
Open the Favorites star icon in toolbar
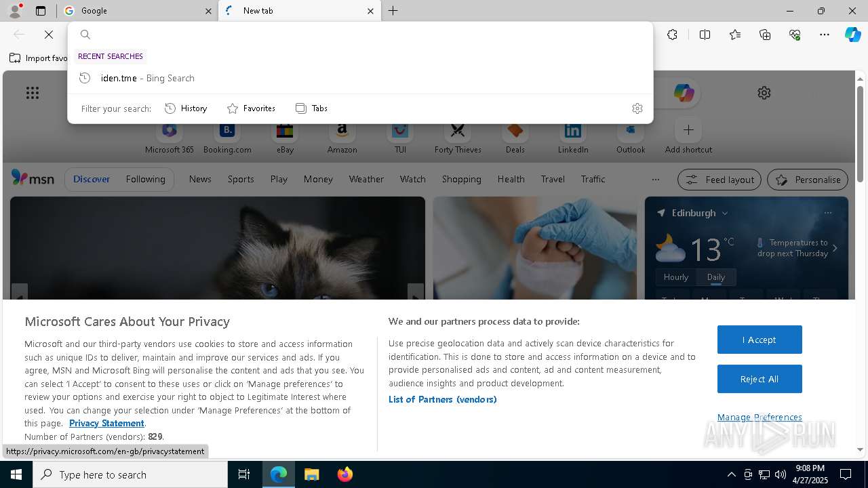[x=735, y=35]
